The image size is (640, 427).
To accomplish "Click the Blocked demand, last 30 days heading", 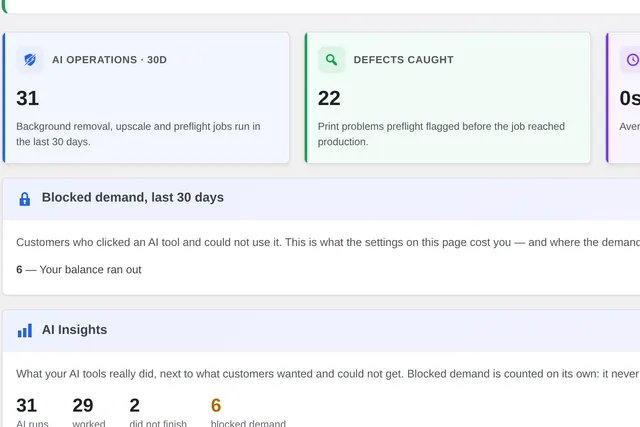I will click(133, 198).
